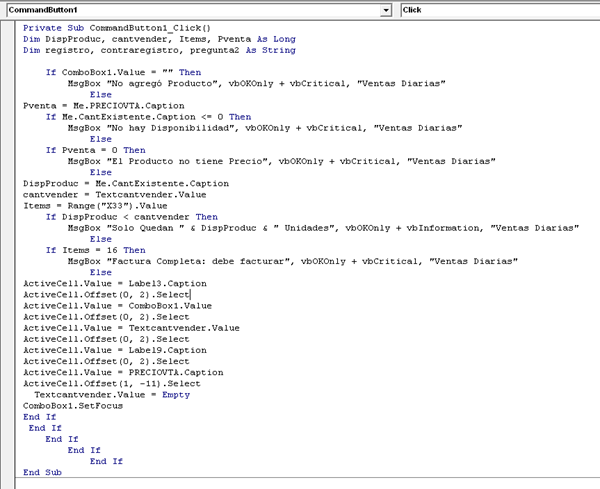
Task: Click the 'If Me.CantExistente.Caption <= 0 Then' line
Action: click(x=148, y=117)
